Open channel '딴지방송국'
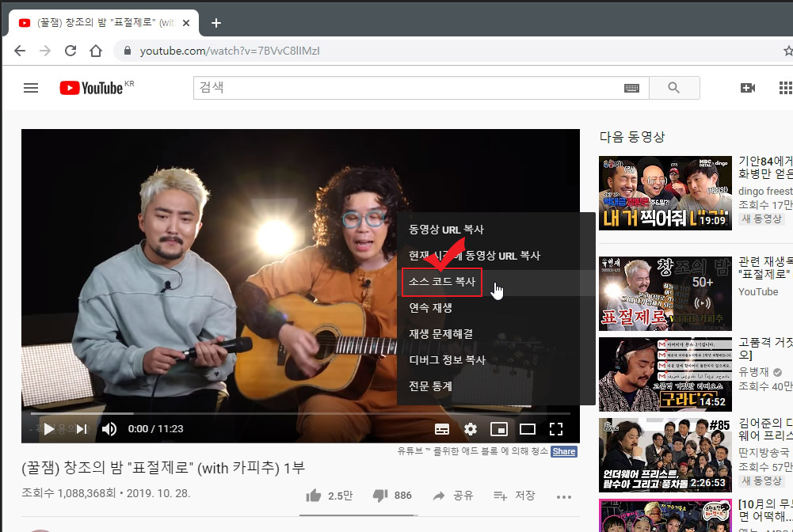 point(764,452)
